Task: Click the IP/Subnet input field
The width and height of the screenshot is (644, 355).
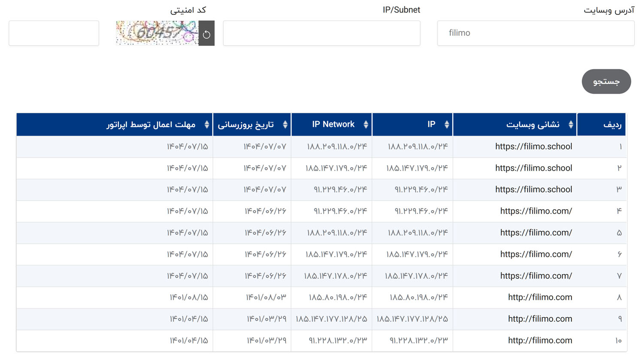Action: pos(322,33)
